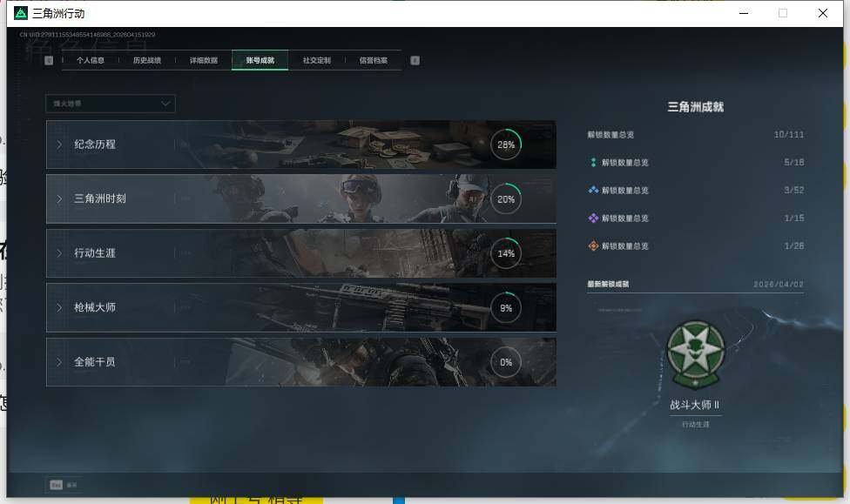This screenshot has height=504, width=850.
Task: Click the next-tab key icon right of 信誉档案
Action: click(x=415, y=60)
